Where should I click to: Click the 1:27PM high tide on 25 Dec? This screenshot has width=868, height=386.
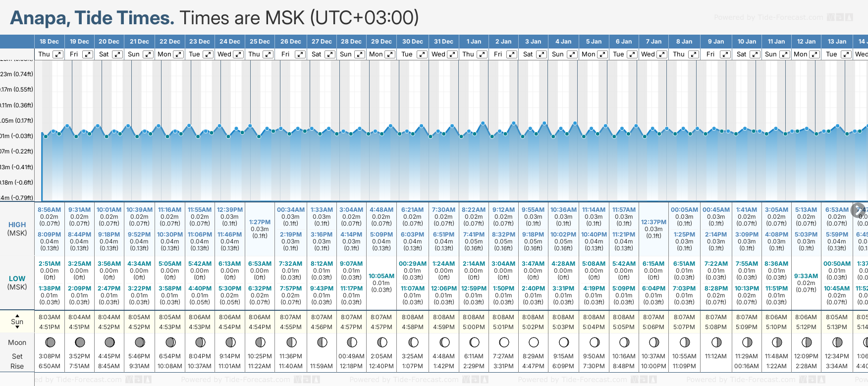pos(260,222)
